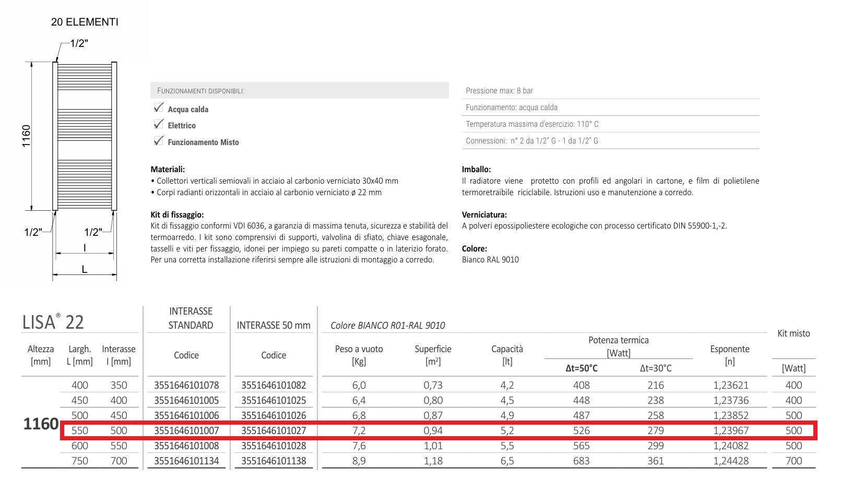Click the Kit misto column header
865x504 pixels.
point(793,333)
